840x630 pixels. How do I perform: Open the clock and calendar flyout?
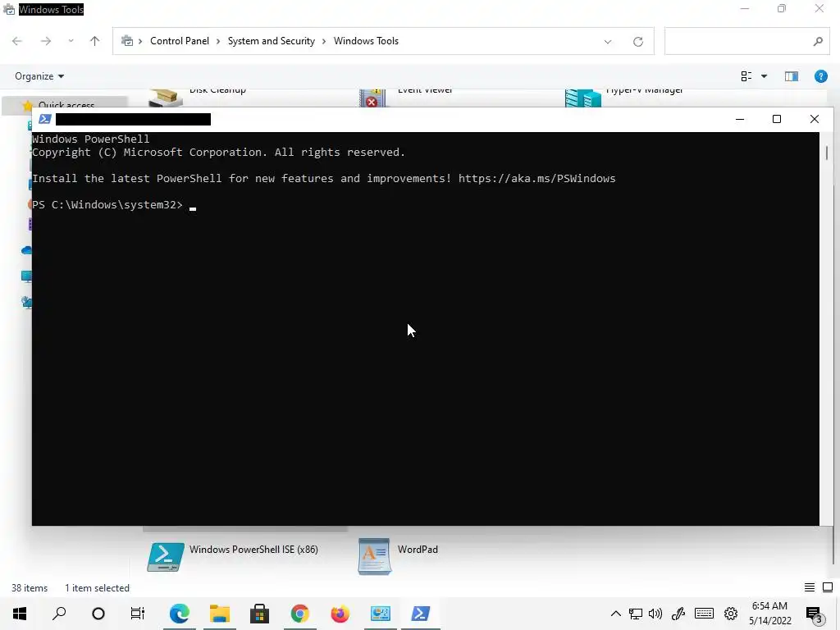click(769, 614)
